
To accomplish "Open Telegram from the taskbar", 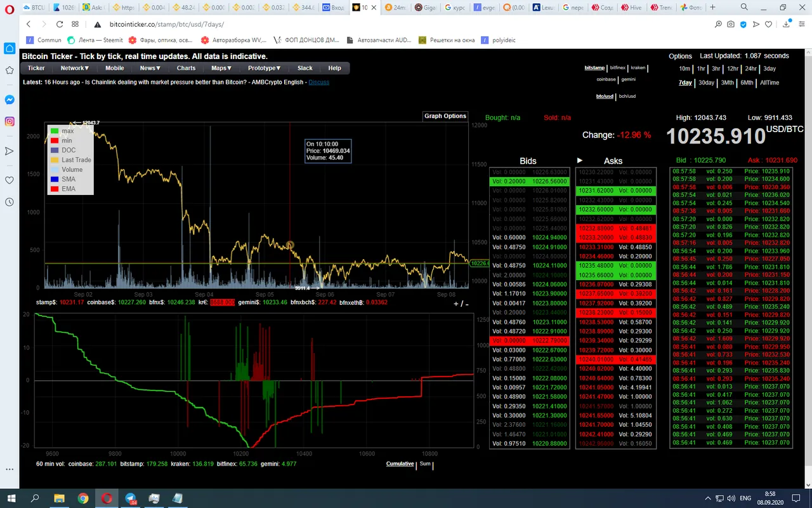I will click(x=131, y=498).
